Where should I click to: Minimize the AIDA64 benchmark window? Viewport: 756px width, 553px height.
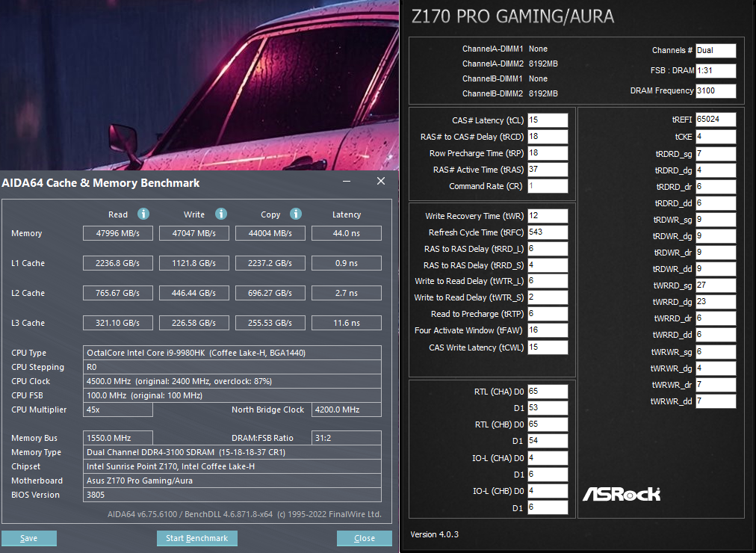pos(346,182)
